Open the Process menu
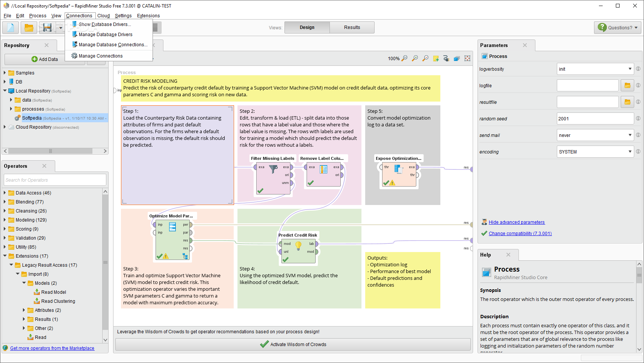 (38, 15)
